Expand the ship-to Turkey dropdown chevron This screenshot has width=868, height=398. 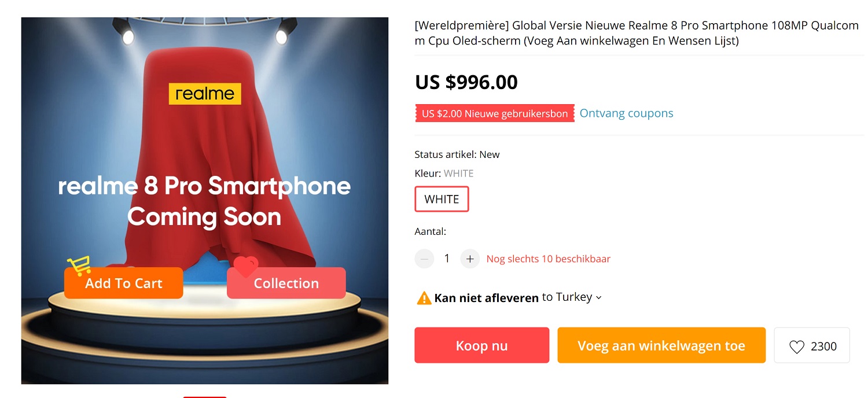point(598,297)
